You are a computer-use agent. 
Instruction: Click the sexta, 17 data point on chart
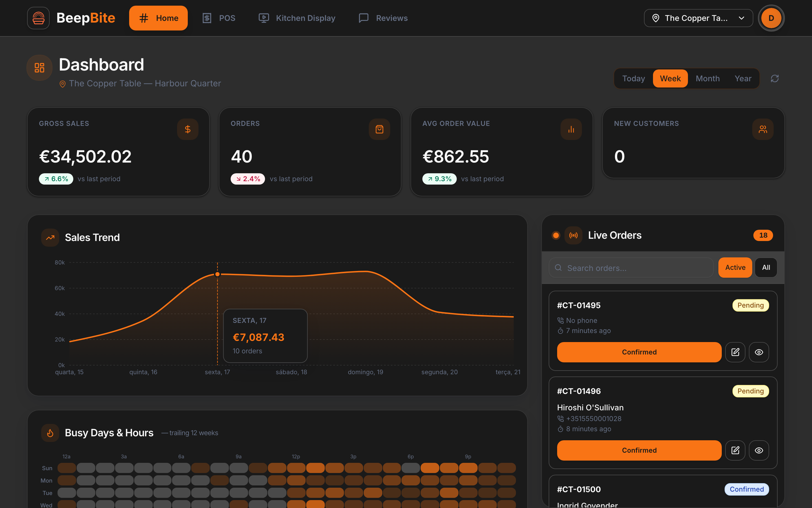tap(217, 275)
